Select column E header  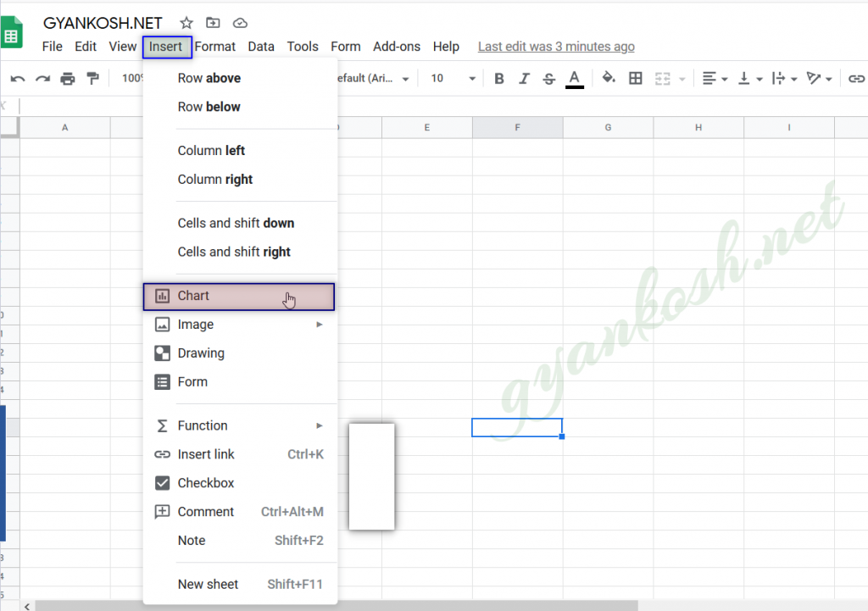pyautogui.click(x=426, y=127)
